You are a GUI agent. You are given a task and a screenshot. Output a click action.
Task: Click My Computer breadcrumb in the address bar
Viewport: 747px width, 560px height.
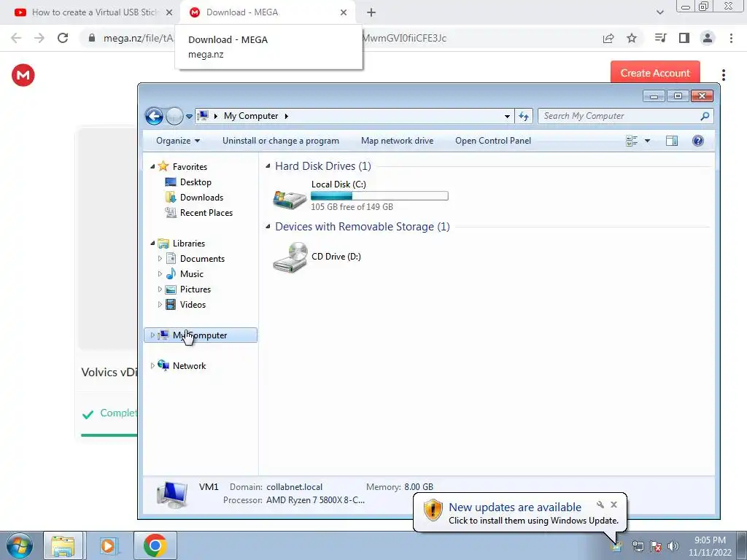(251, 116)
